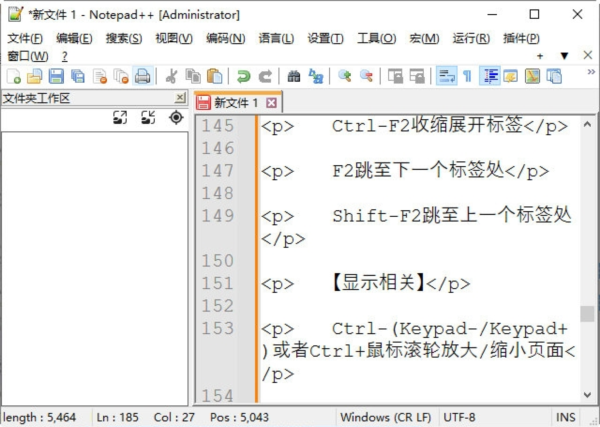Cut selection with scissors icon
This screenshot has width=600, height=427.
172,76
